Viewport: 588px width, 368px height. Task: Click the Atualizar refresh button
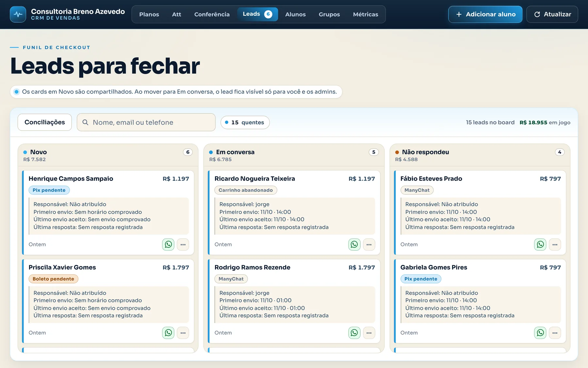[x=552, y=14]
